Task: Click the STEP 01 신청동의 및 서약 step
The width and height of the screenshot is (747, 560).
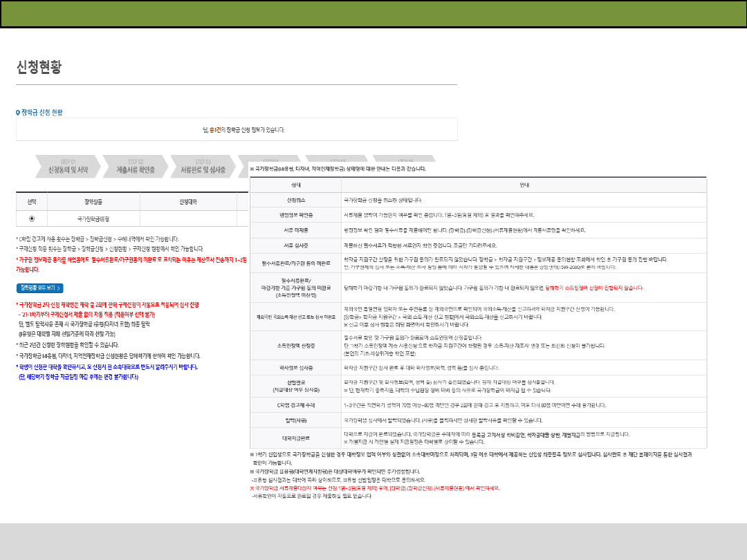Action: [x=68, y=167]
